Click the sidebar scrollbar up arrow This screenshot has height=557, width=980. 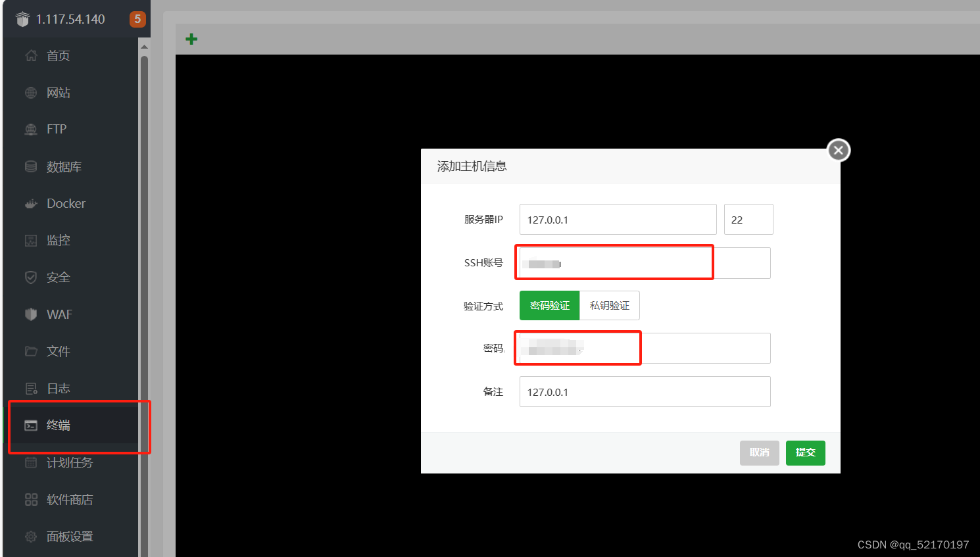click(x=144, y=47)
